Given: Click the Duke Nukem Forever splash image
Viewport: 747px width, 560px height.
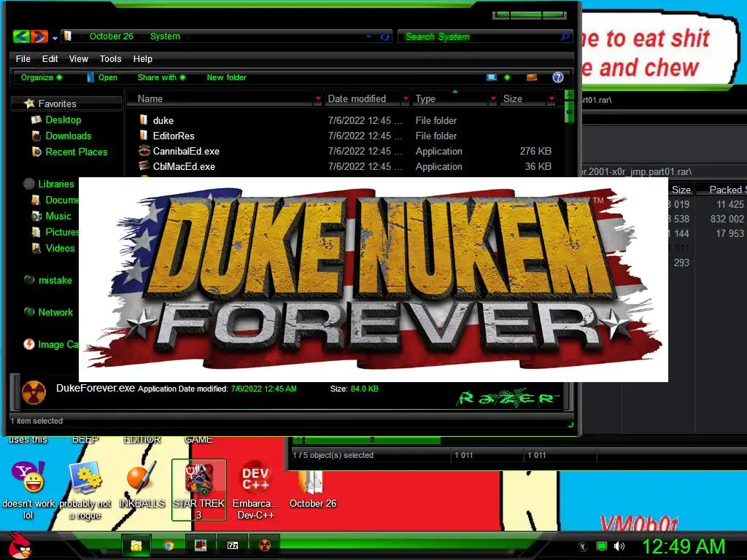Looking at the screenshot, I should click(373, 279).
